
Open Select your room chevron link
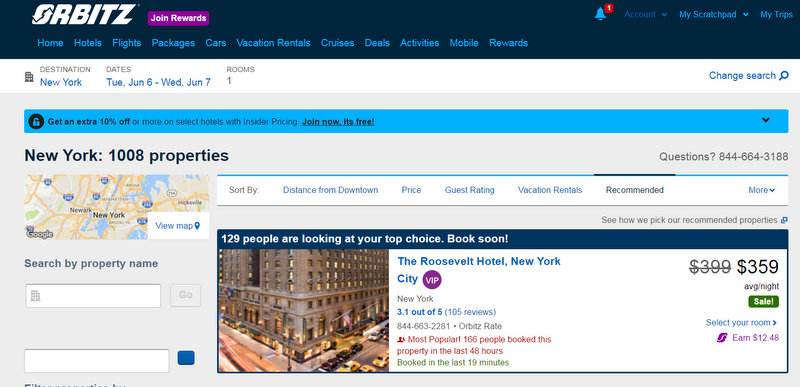tap(741, 323)
